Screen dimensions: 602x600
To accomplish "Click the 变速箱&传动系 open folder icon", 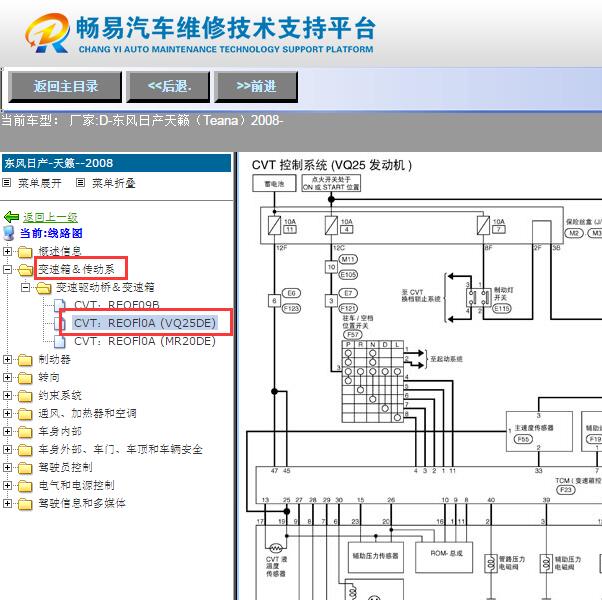I will 25,270.
